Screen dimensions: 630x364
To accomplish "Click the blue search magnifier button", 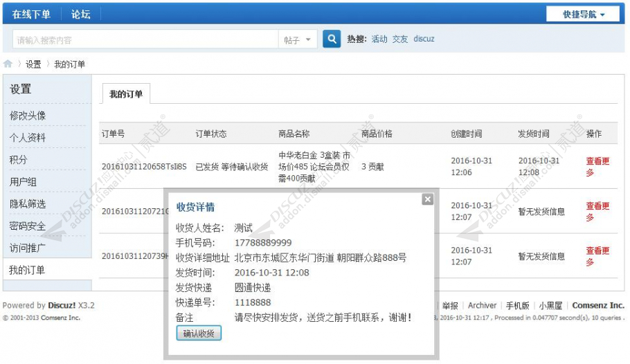I will (x=332, y=39).
